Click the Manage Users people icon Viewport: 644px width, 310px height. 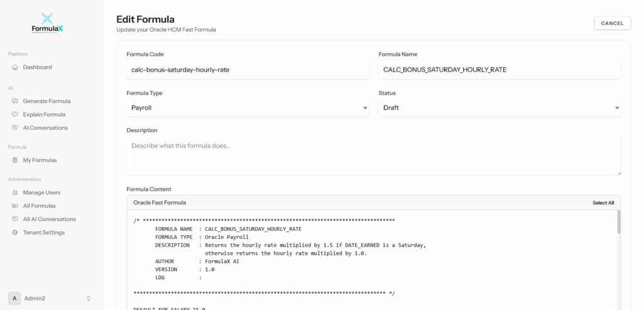[x=15, y=192]
